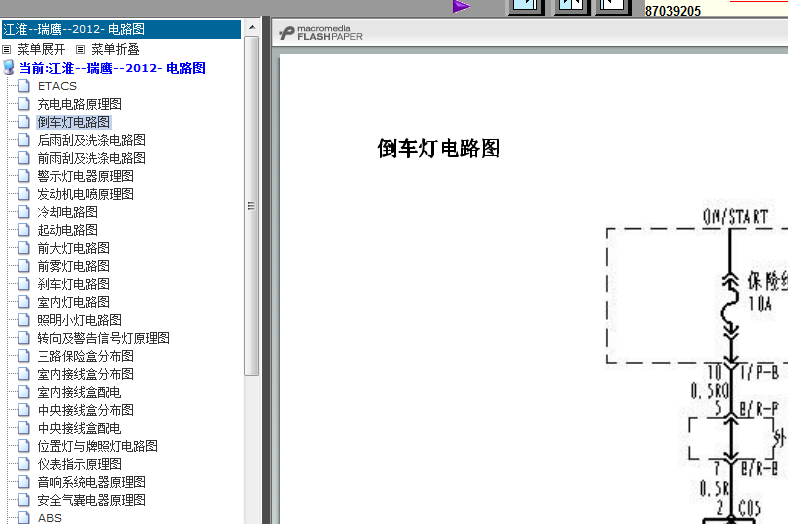Click the tree panel scroll-up arrow
The height and width of the screenshot is (524, 788).
[252, 28]
